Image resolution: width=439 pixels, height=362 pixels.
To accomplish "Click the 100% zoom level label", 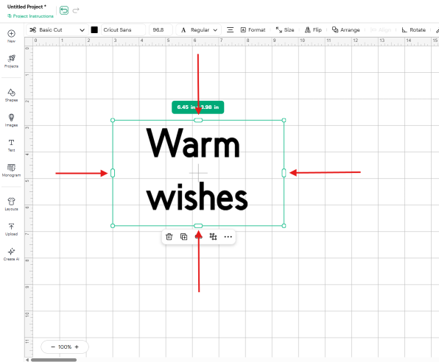I will coord(65,347).
